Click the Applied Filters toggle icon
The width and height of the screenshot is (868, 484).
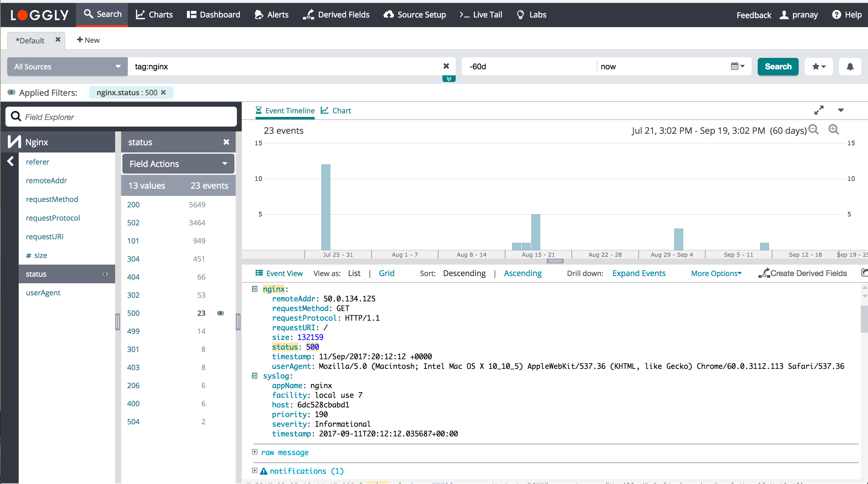click(11, 92)
